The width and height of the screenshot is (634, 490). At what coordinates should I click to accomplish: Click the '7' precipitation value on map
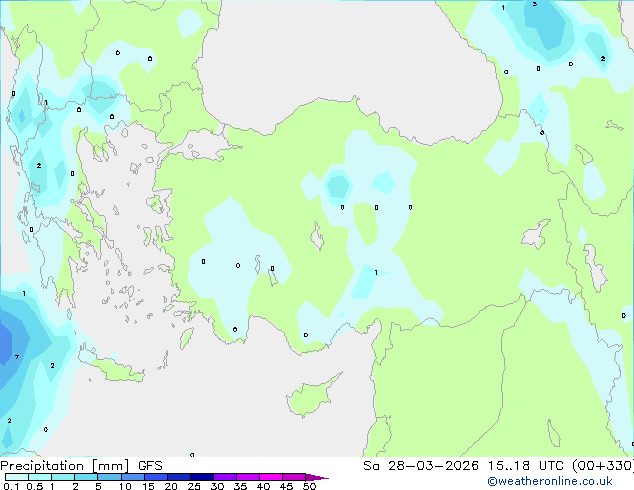pyautogui.click(x=17, y=357)
